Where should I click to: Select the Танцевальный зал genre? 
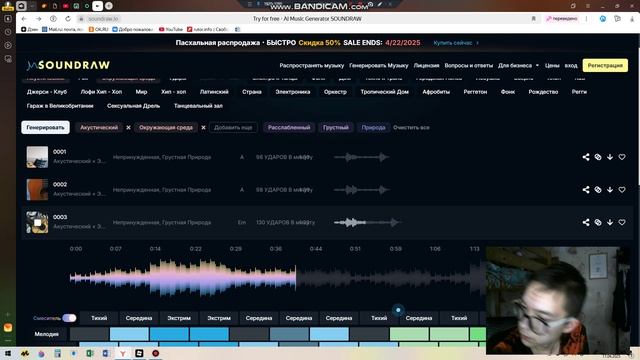(x=198, y=106)
